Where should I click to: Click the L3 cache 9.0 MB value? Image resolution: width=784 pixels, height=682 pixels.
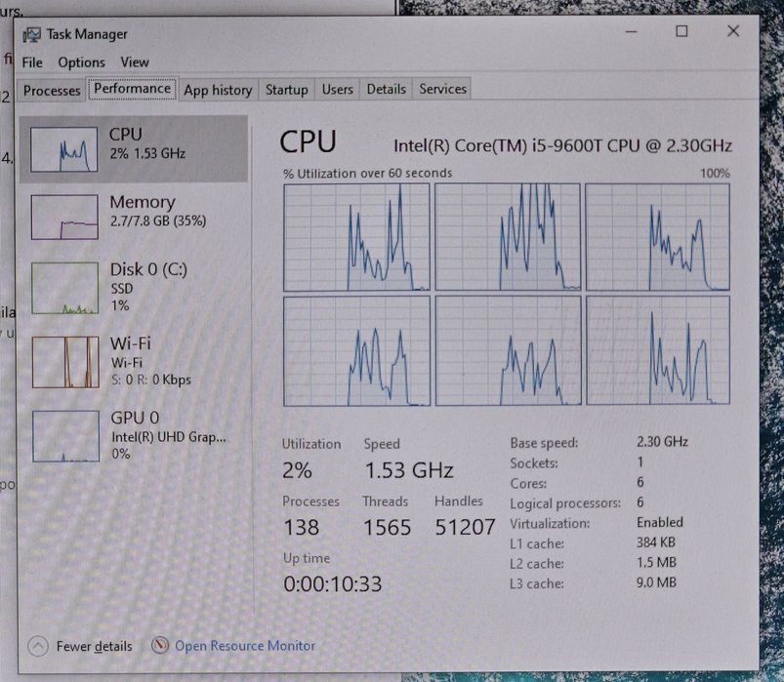[x=656, y=582]
